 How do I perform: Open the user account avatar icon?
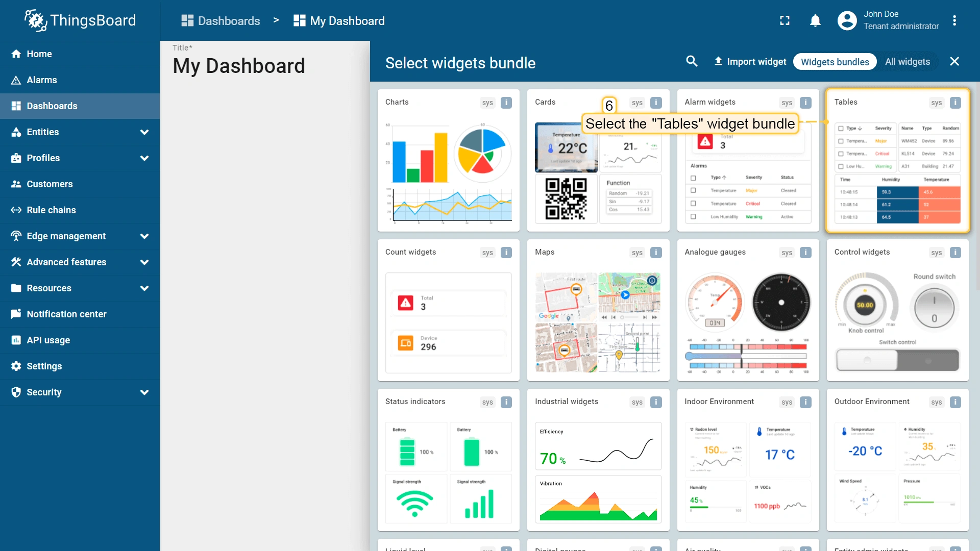[847, 20]
